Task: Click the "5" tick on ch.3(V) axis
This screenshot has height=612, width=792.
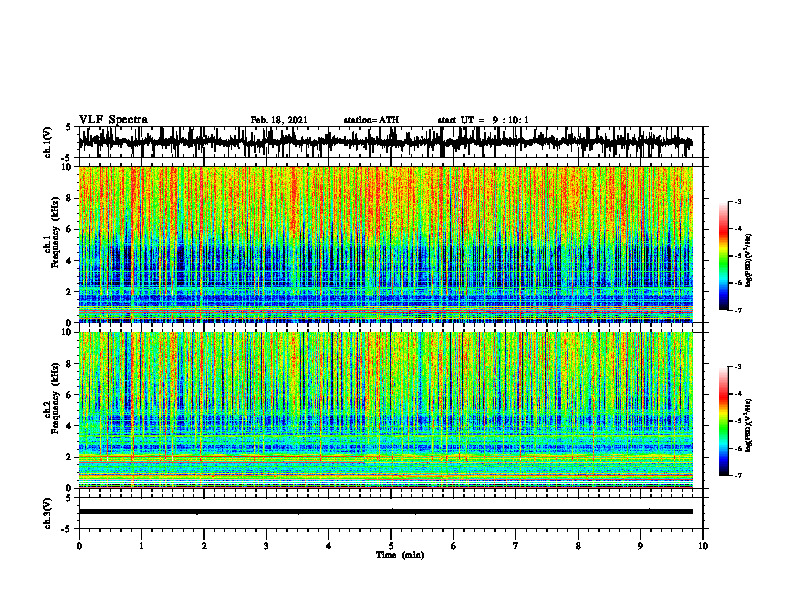Action: point(68,498)
